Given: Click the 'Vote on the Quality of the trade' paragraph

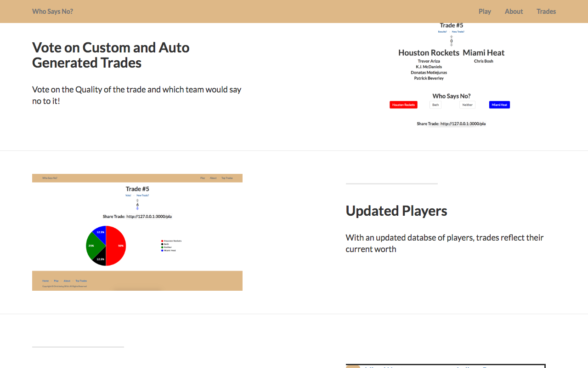Looking at the screenshot, I should [x=137, y=95].
